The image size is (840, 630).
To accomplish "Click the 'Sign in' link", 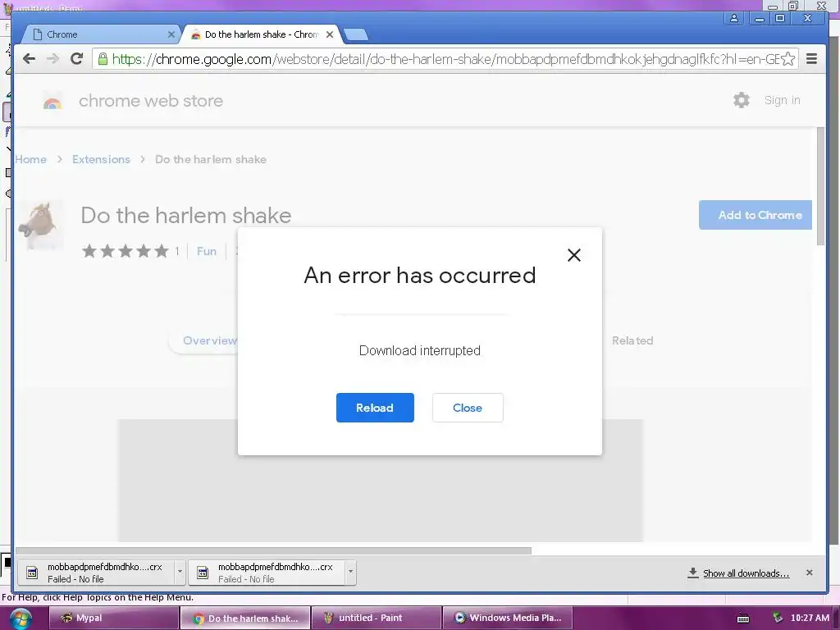I will pos(782,100).
